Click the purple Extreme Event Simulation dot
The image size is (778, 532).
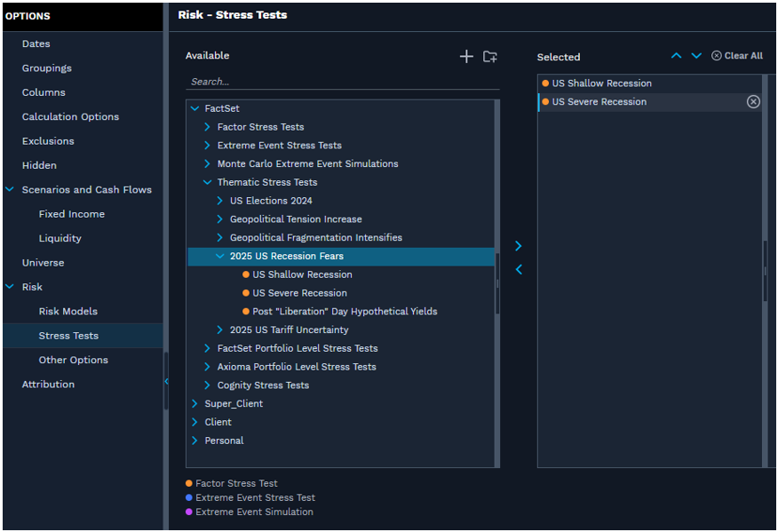click(x=189, y=512)
